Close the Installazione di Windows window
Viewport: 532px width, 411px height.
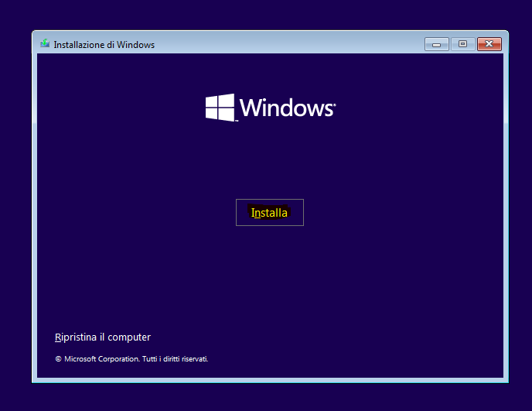tap(489, 44)
